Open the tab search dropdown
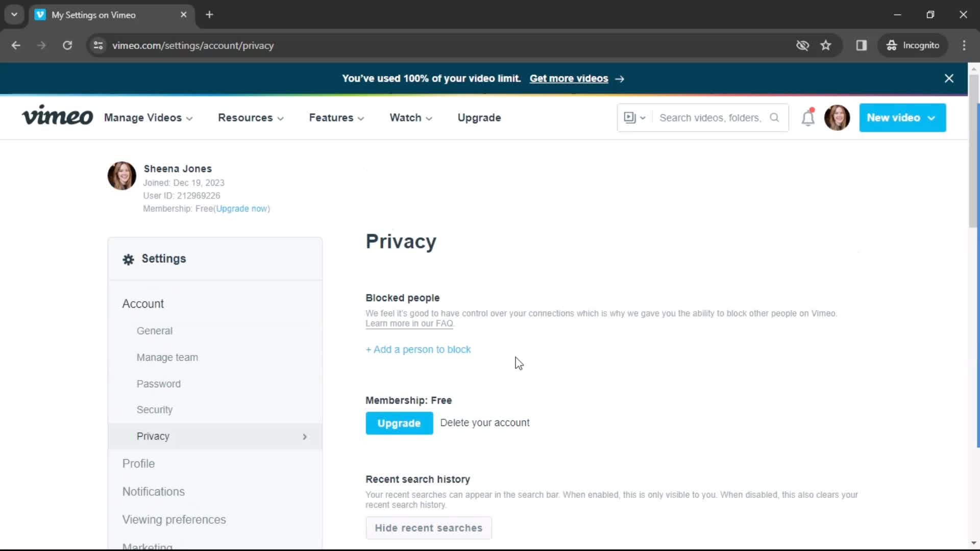Image resolution: width=980 pixels, height=551 pixels. [x=14, y=15]
